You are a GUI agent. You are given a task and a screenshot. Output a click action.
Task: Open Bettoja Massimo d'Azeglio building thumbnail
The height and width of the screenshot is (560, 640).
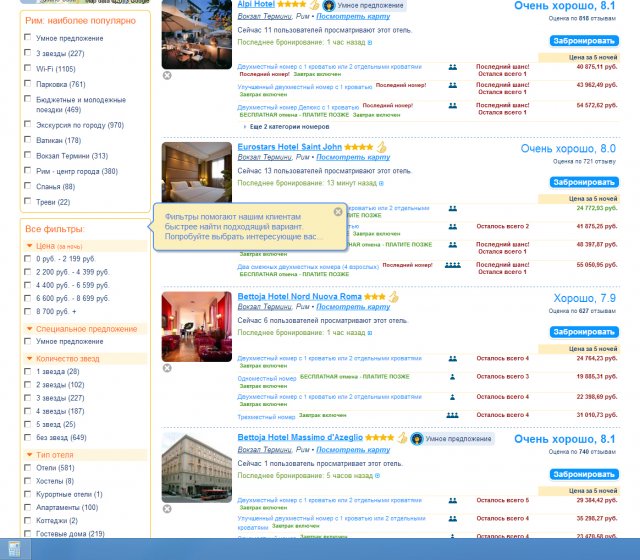coord(197,468)
